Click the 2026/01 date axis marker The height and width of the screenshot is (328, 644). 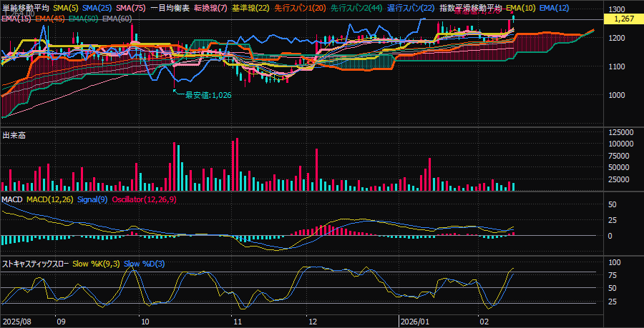[414, 322]
